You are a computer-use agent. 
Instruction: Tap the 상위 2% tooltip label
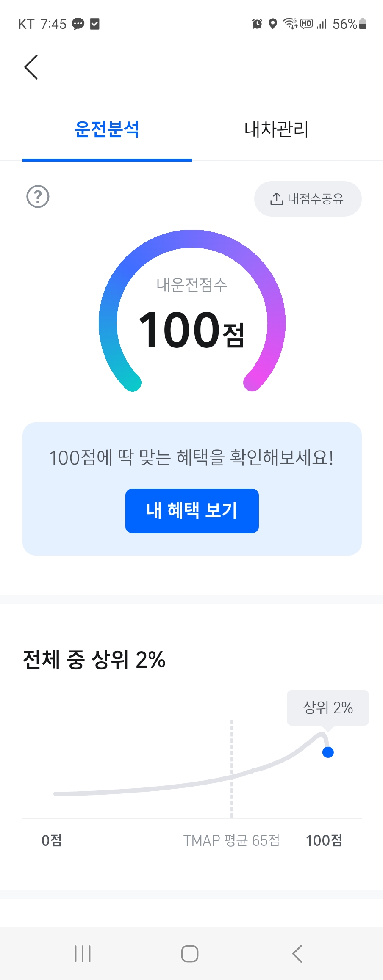point(328,708)
